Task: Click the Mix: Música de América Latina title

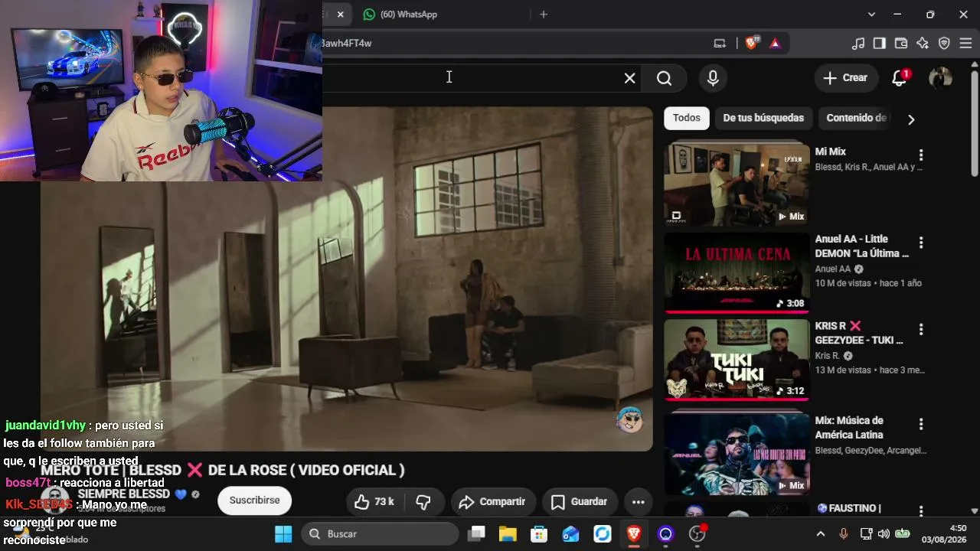Action: [x=849, y=428]
